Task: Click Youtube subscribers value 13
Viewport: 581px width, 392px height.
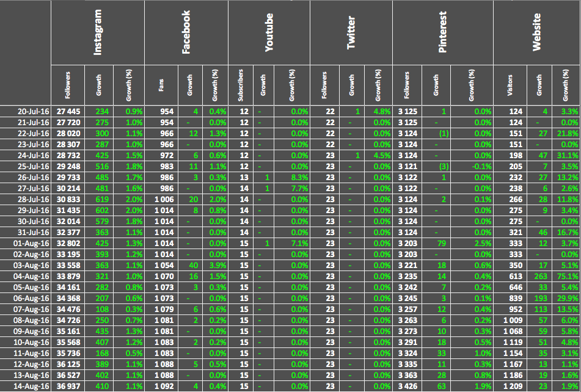Action: (241, 177)
